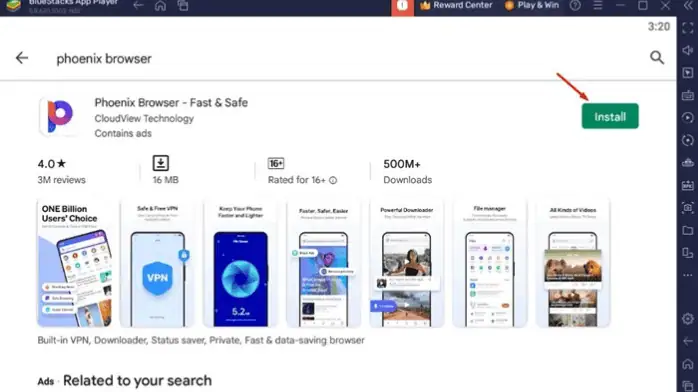Click the Rated for 16+ info icon
Image resolution: width=698 pixels, height=392 pixels.
pos(333,180)
